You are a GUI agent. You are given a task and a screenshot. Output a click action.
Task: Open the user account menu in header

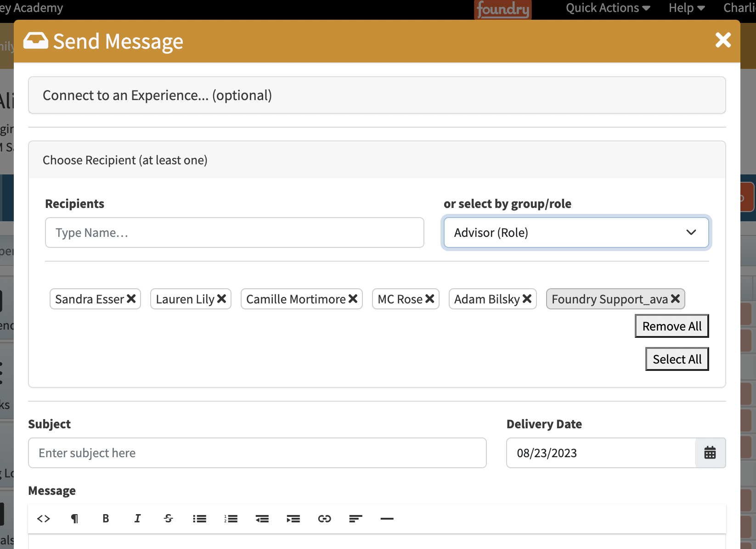coord(739,8)
